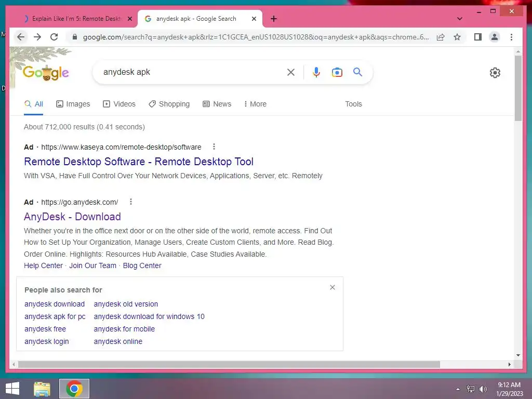Open the three-dot menu beside the go.anydesk.com ad

coord(130,202)
